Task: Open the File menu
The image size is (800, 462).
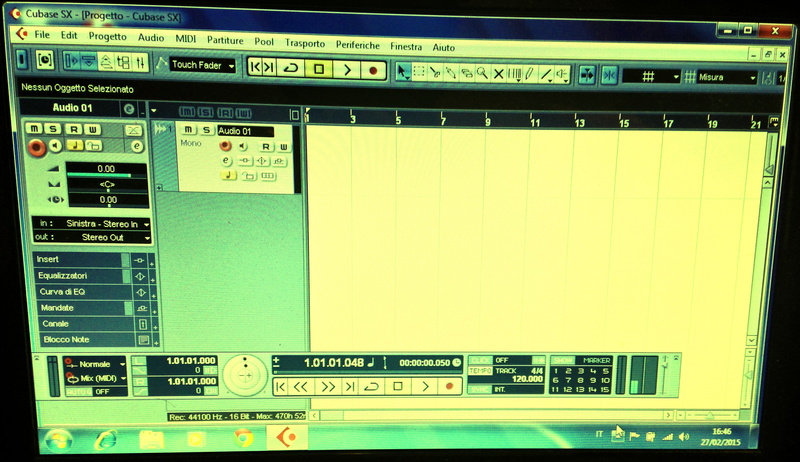Action: (x=42, y=35)
